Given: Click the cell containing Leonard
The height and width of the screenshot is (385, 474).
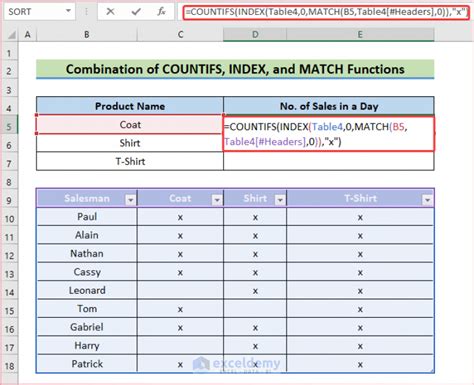Looking at the screenshot, I should point(87,290).
